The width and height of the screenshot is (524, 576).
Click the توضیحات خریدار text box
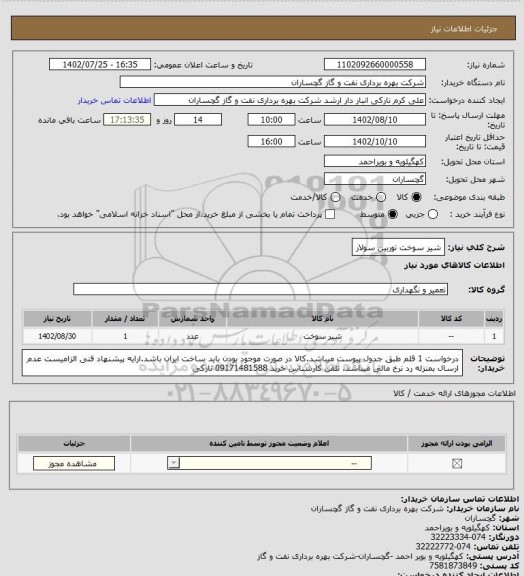(x=242, y=363)
